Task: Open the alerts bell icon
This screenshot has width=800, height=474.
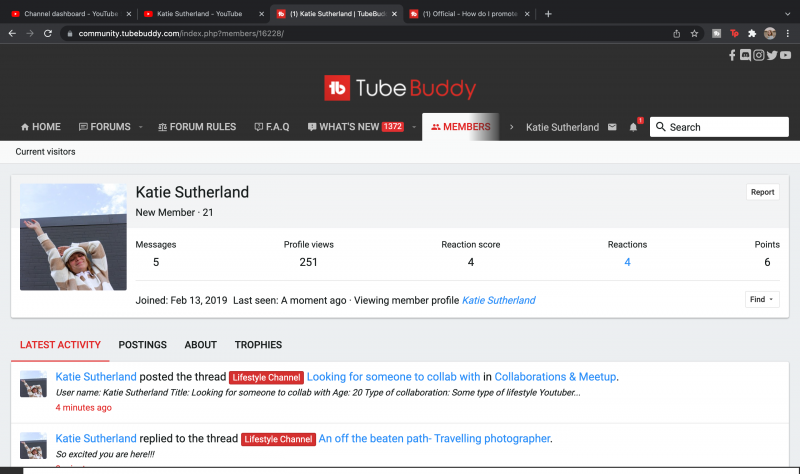Action: 633,127
